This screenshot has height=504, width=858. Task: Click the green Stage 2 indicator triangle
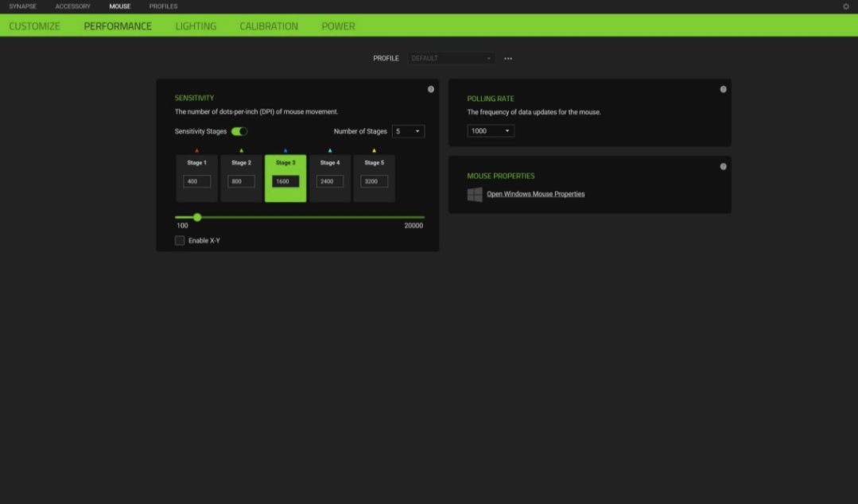(241, 150)
